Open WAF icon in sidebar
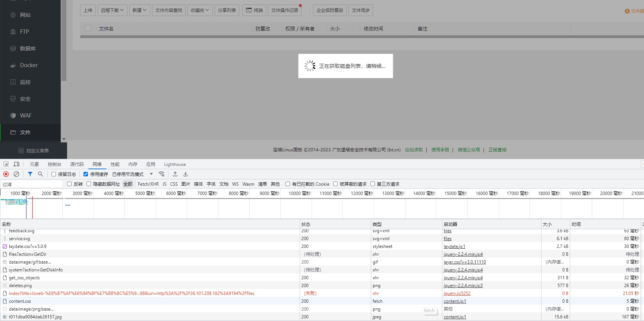Viewport: 644px width, 321px height. tap(13, 116)
